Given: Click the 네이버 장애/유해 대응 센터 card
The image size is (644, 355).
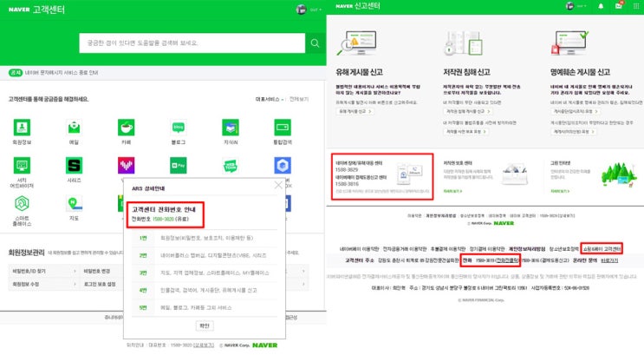Looking at the screenshot, I should [x=382, y=177].
